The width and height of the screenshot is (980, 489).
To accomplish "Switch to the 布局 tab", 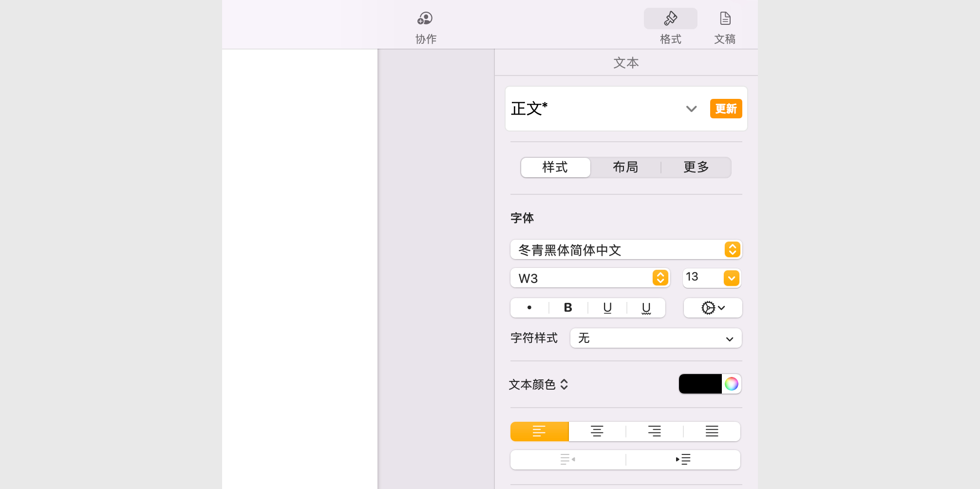I will (x=625, y=167).
